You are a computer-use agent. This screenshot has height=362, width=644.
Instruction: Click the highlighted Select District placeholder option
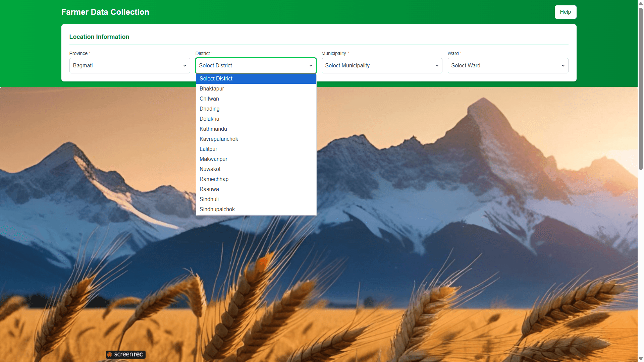click(216, 79)
